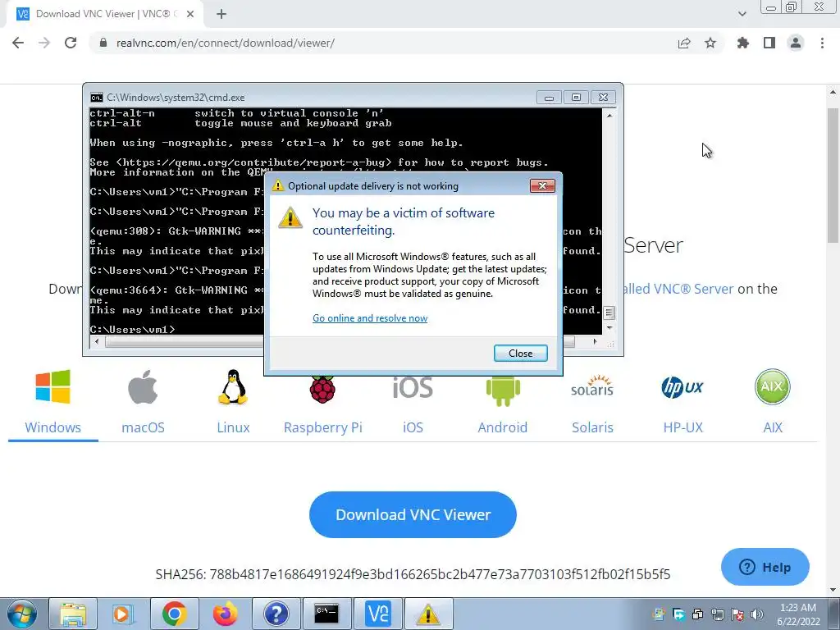This screenshot has width=840, height=630.
Task: Select the iOS platform label
Action: point(413,427)
